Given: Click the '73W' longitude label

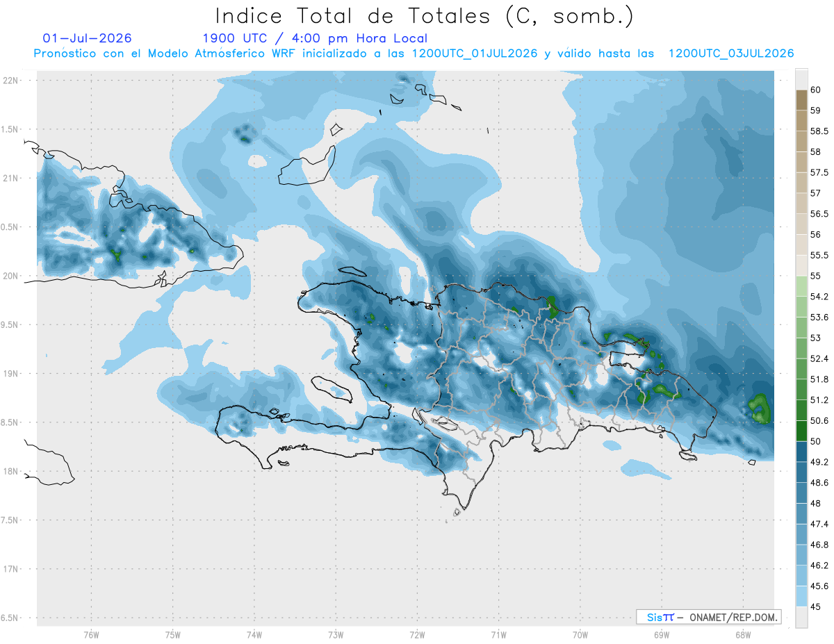Looking at the screenshot, I should (336, 635).
